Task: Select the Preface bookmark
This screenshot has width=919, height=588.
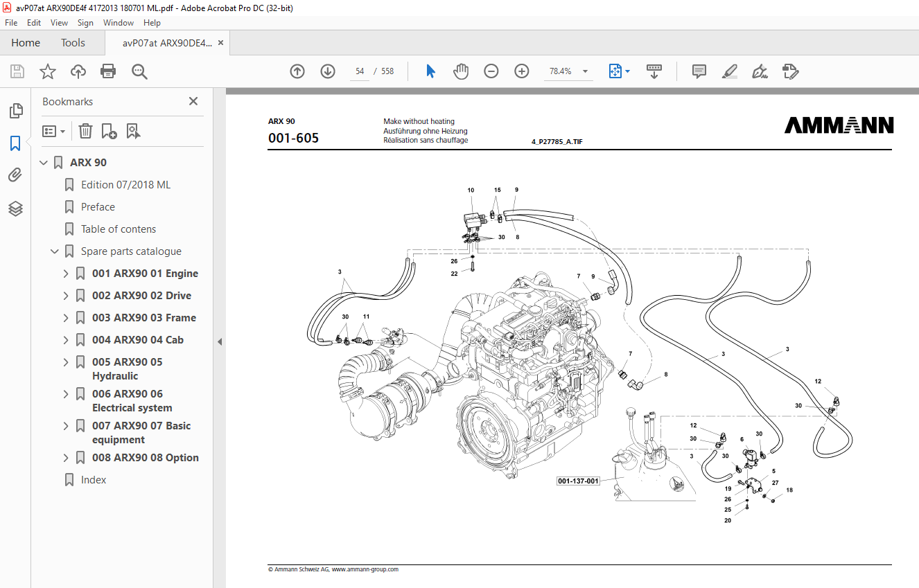Action: tap(98, 207)
